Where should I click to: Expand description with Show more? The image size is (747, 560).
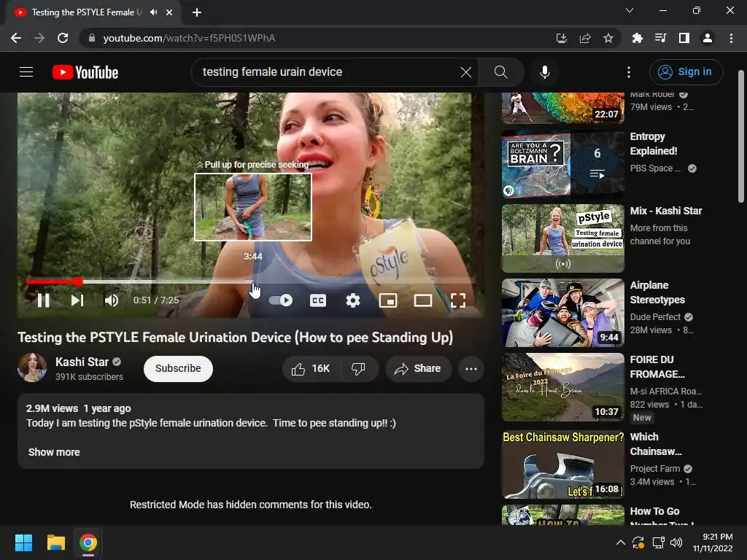tap(54, 452)
